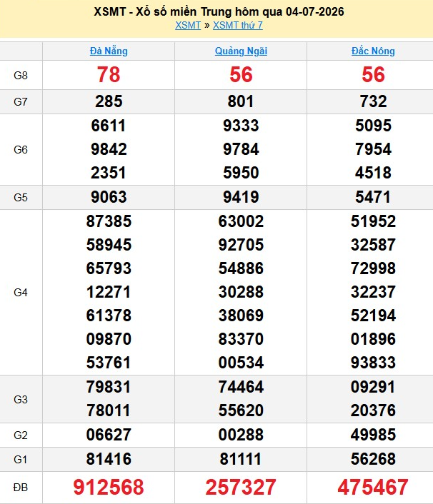Click Đà Nẵng G6 number 9842

point(109,149)
